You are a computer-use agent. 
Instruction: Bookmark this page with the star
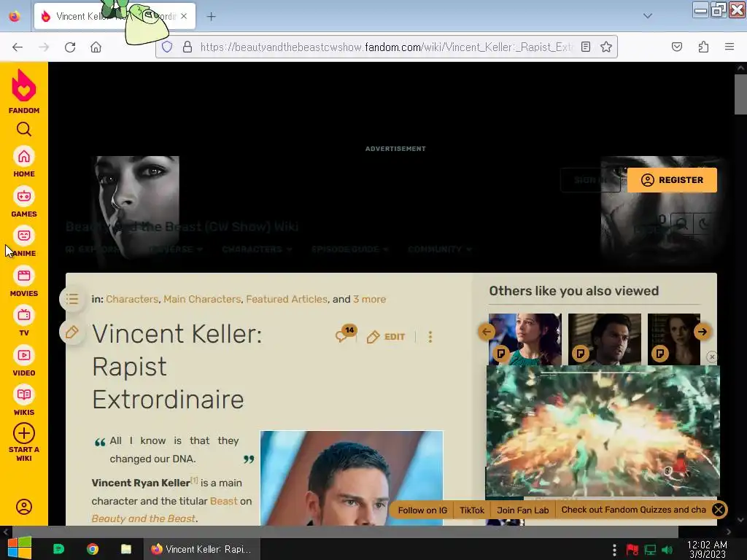point(606,47)
